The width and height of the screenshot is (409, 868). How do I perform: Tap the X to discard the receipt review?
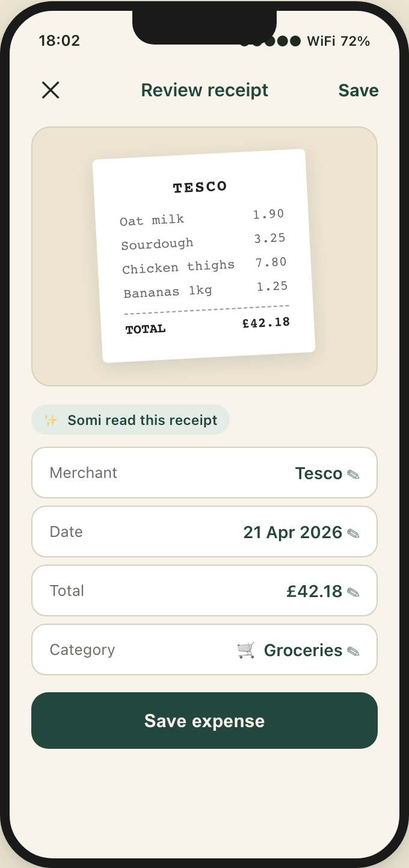51,90
